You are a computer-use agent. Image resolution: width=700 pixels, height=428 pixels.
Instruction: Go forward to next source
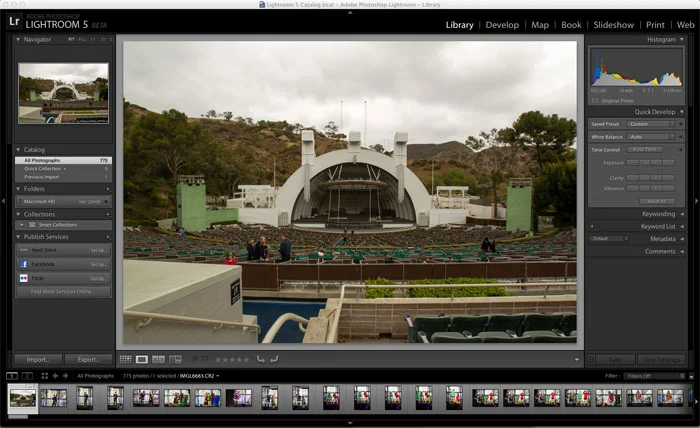[66, 376]
